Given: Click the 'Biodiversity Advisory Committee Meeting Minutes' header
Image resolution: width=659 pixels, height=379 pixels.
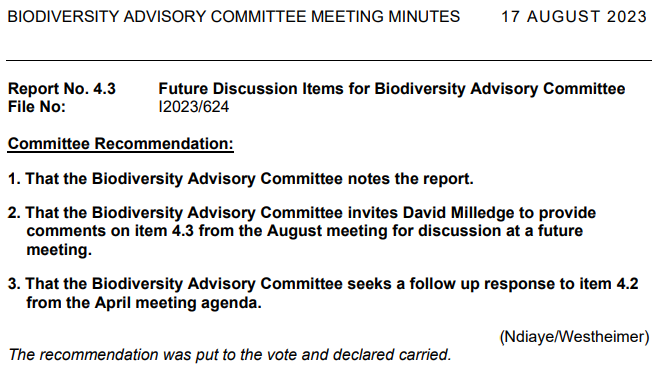Looking at the screenshot, I should [x=234, y=17].
